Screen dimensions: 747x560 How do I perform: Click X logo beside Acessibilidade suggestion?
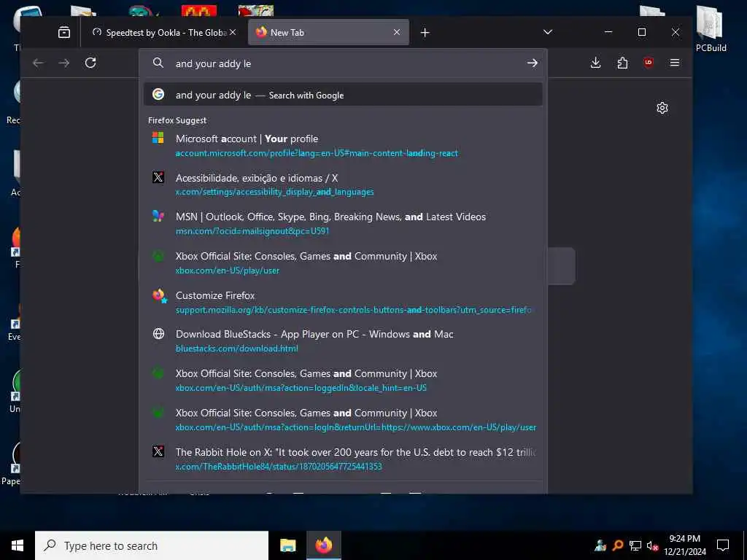158,177
